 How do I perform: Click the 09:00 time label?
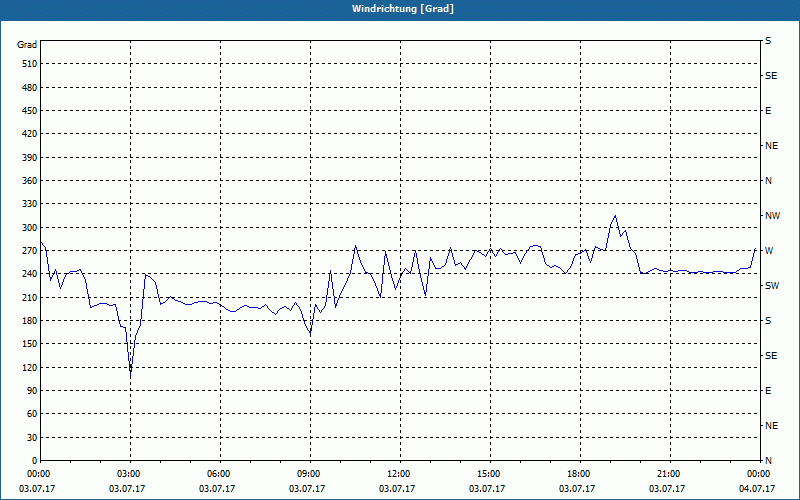coord(310,474)
